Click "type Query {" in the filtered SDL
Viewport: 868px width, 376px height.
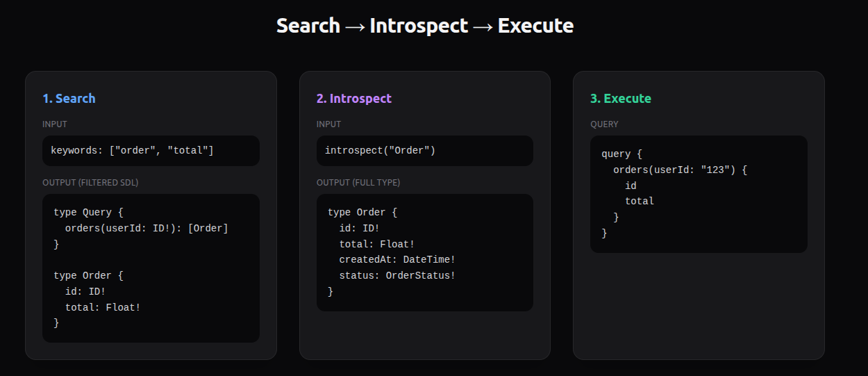[88, 213]
